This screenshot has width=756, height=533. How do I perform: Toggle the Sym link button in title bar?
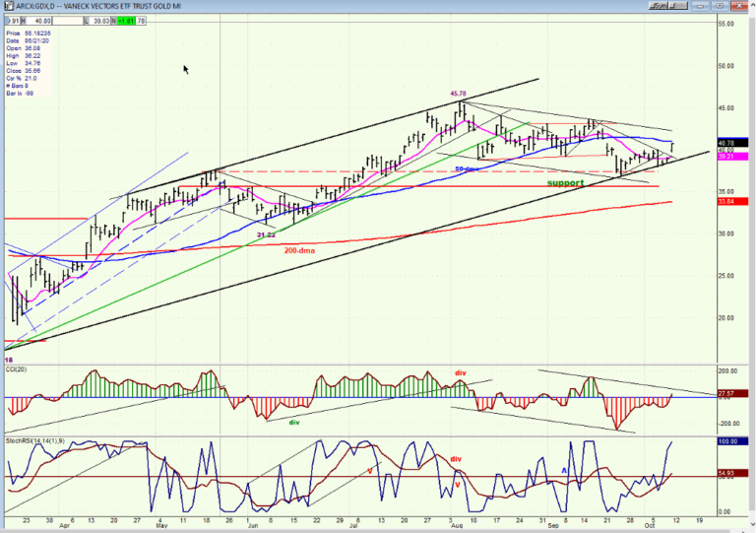coord(659,6)
